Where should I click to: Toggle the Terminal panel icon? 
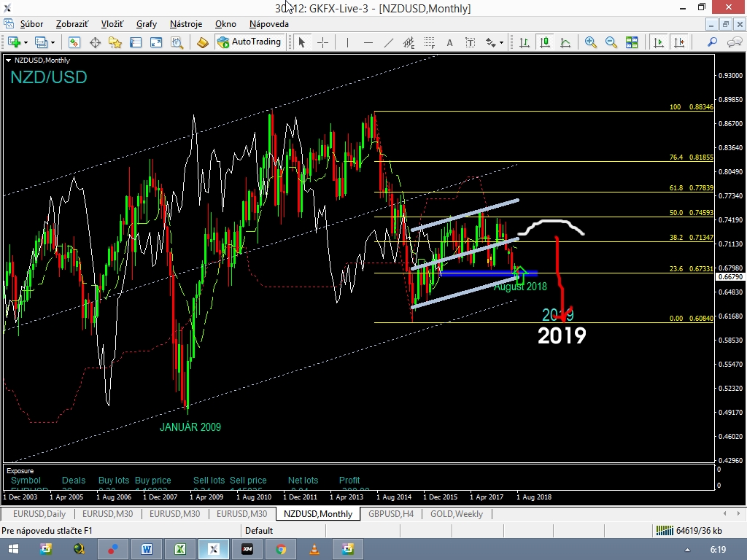click(136, 42)
